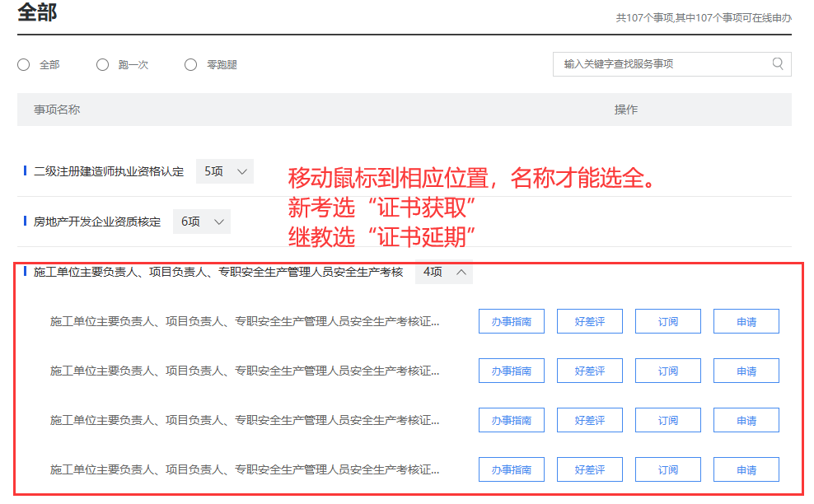
Task: Select the 零跑腿 radio option
Action: [x=191, y=65]
